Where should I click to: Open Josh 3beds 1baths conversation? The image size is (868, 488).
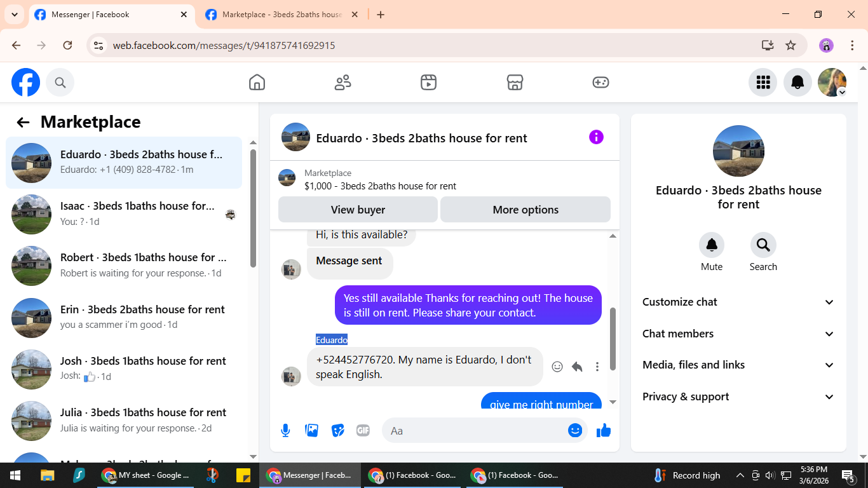(124, 369)
